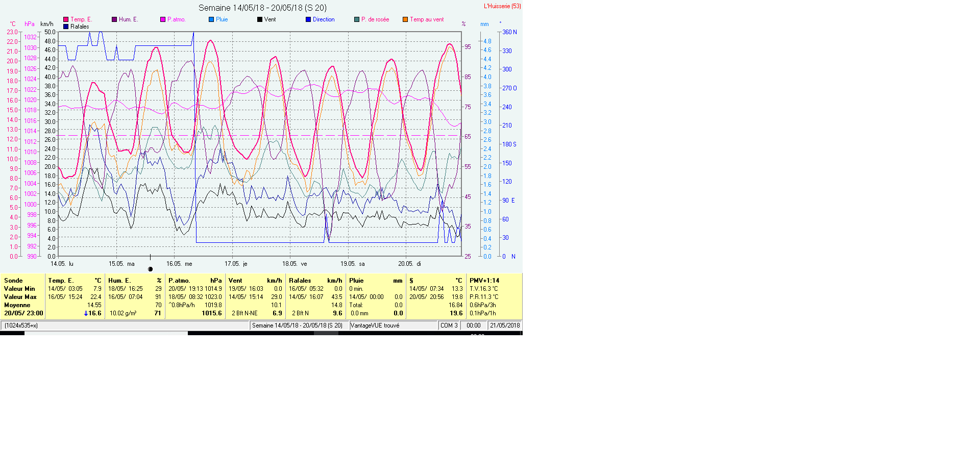Click the '20/05/ 23:00' current reading row label

click(23, 313)
